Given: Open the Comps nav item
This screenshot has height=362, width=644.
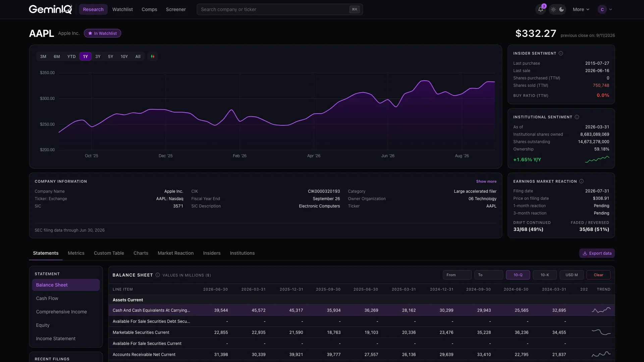Looking at the screenshot, I should (x=149, y=9).
